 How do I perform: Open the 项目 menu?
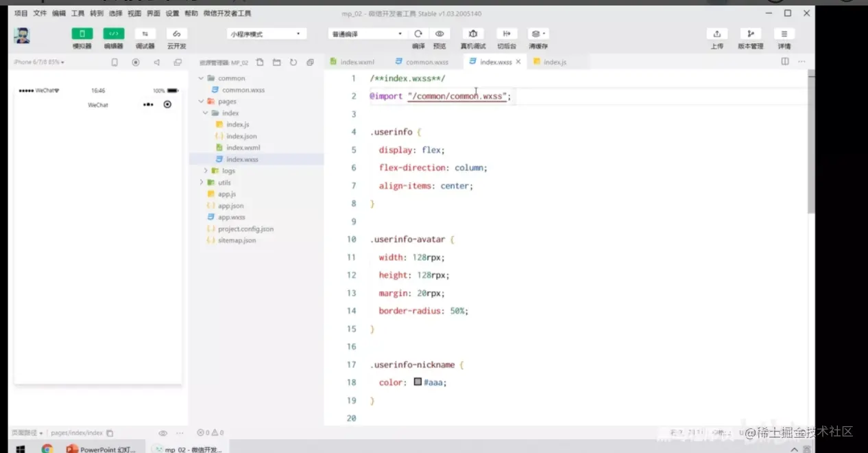point(21,13)
